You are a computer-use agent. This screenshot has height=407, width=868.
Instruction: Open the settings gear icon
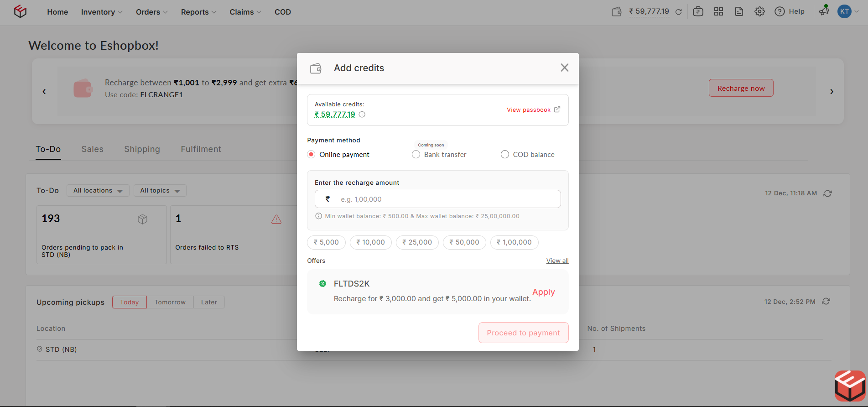tap(759, 12)
